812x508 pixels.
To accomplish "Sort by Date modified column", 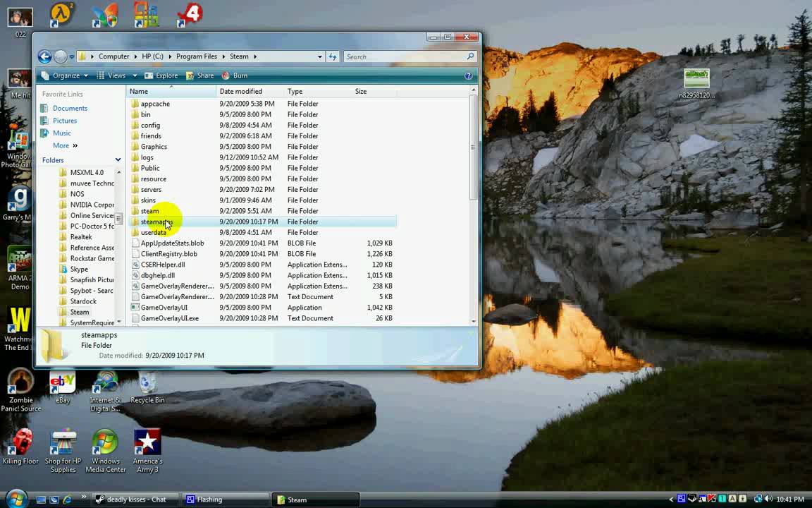I will [250, 91].
